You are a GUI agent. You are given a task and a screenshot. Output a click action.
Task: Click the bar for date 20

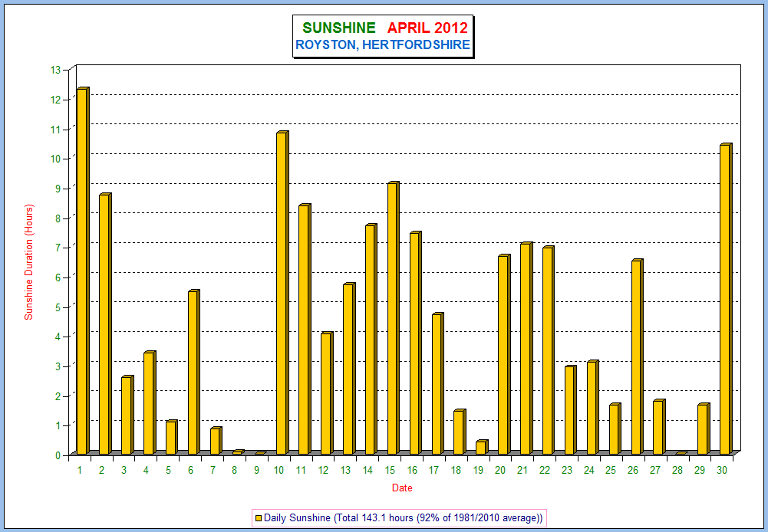[504, 354]
